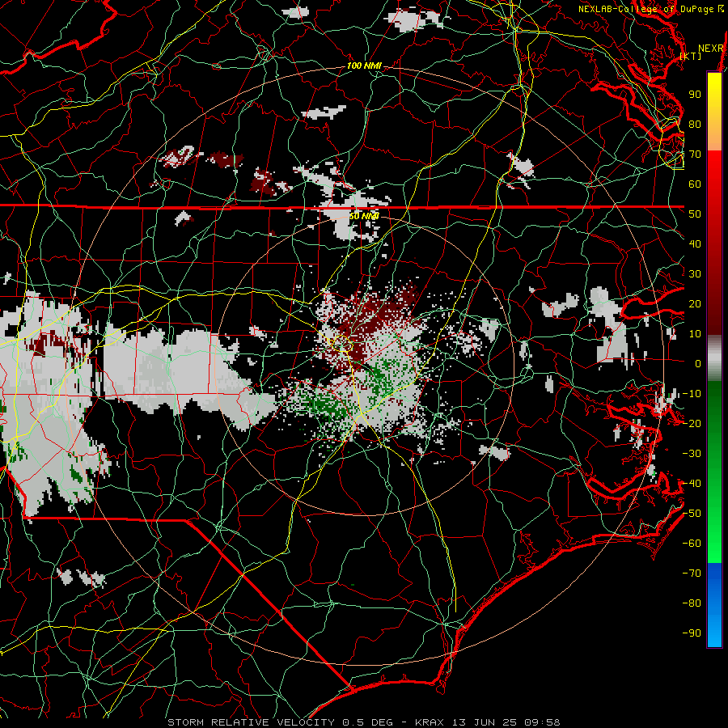Click the -10 value on velocity scale
This screenshot has width=728, height=728.
click(692, 394)
